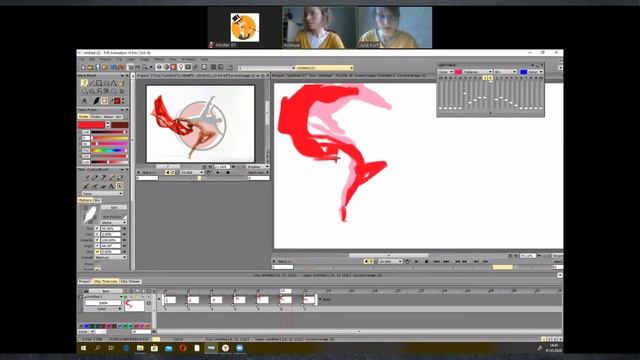Toggle the yellow checked checkbox in brush options
640x360 pixels.
click(97, 251)
